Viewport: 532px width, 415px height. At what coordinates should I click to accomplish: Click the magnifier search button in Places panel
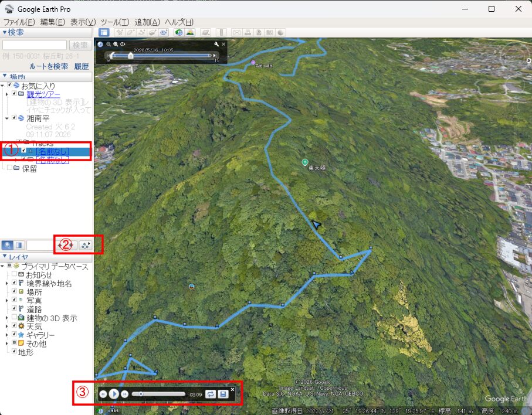(8, 245)
